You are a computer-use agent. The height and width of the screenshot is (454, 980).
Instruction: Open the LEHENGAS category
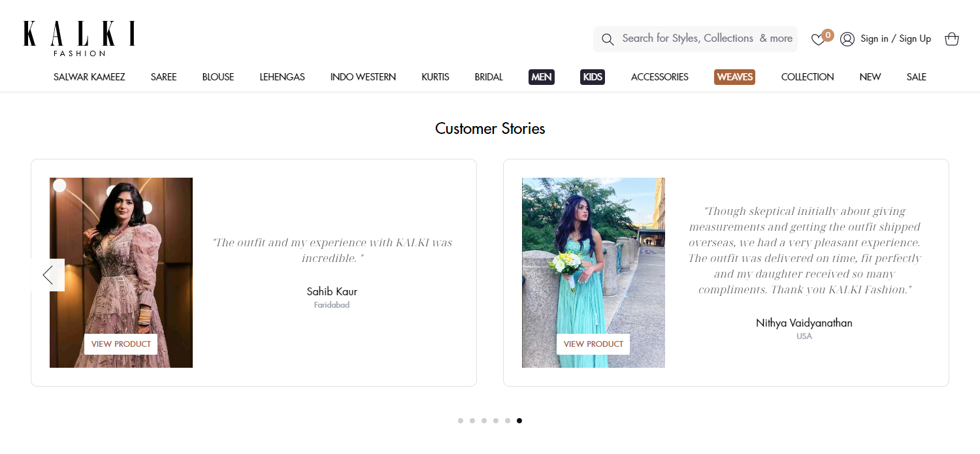click(x=282, y=76)
